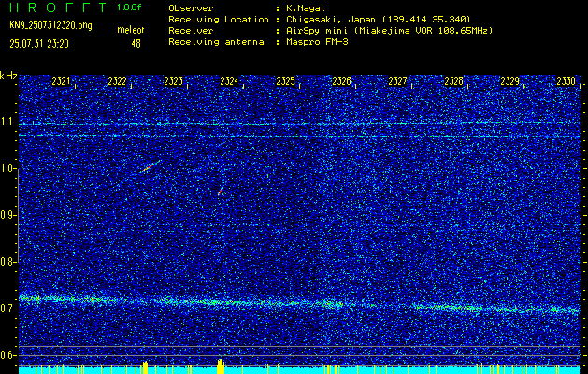Select observer name K.Nagai
Viewport: 588px width, 374px height.
[x=306, y=7]
